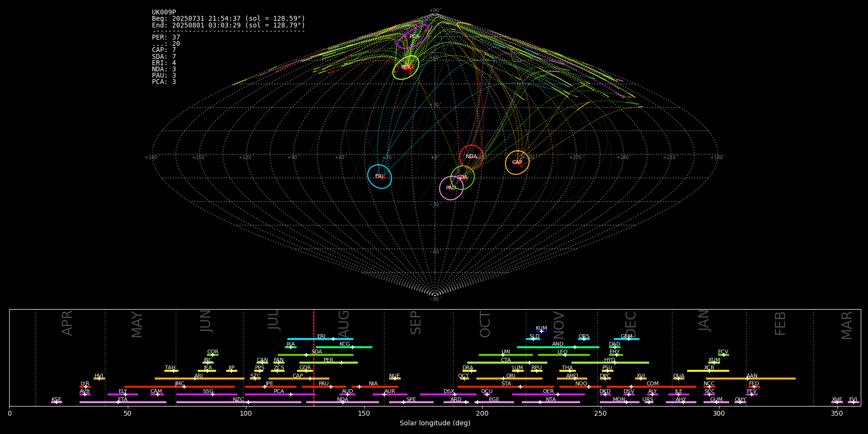This screenshot has width=868, height=434.
Task: Click the station ID text UK009P
Action: [164, 13]
